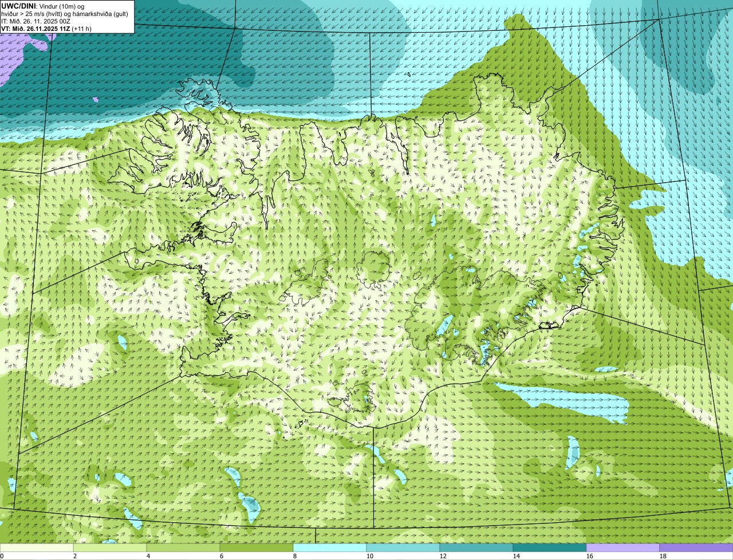Click the 10–12 m/s turquoise legend swatch

pos(403,548)
